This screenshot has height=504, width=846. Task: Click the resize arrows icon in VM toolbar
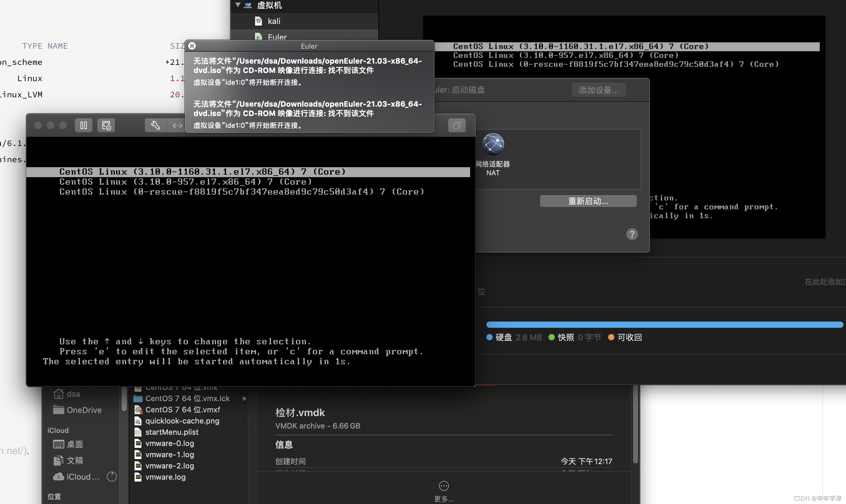[177, 125]
